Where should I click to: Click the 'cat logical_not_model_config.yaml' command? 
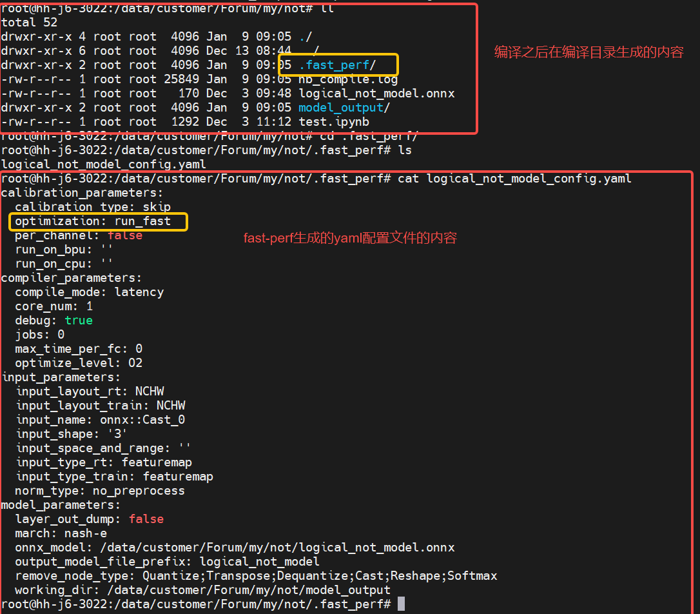(514, 179)
